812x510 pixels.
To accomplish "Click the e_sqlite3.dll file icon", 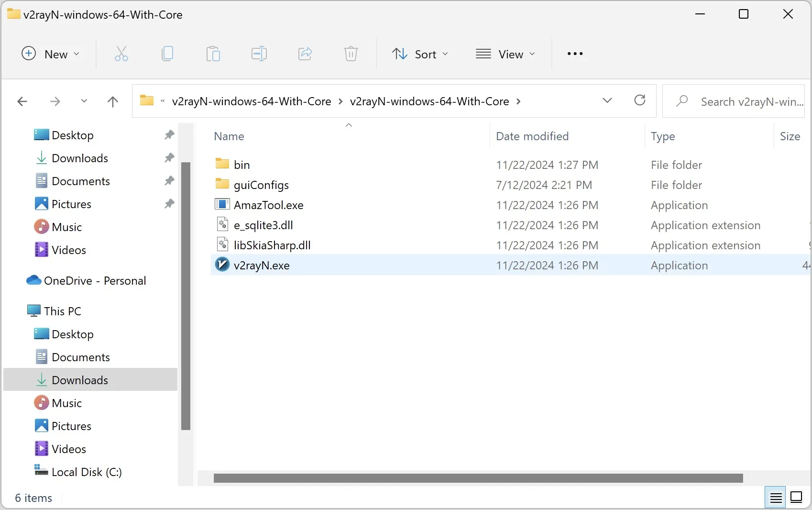I will 222,224.
